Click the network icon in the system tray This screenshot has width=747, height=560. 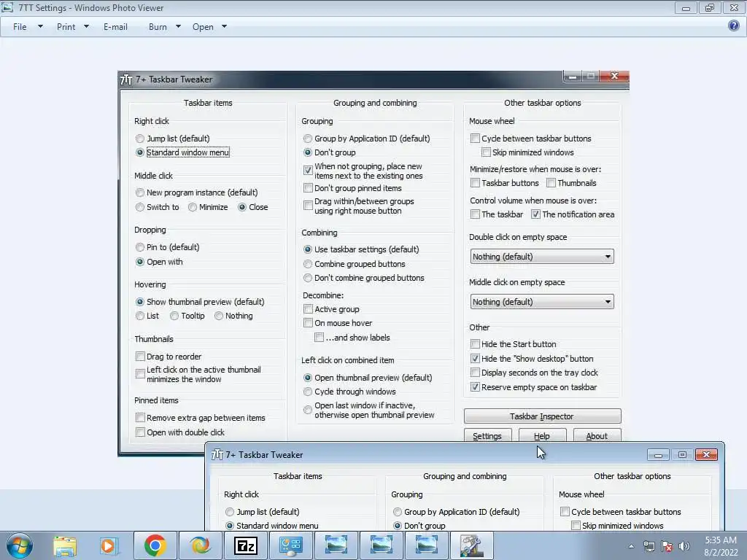tap(649, 546)
